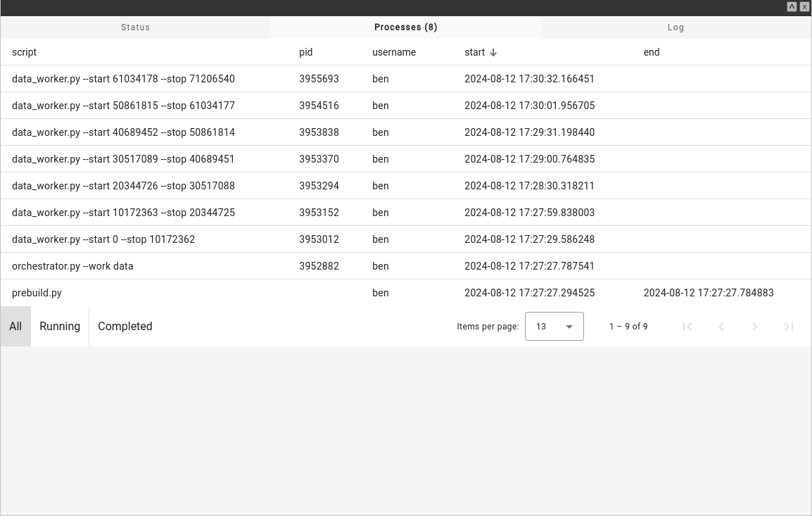Image resolution: width=812 pixels, height=516 pixels.
Task: Show only Completed processes
Action: click(x=125, y=326)
